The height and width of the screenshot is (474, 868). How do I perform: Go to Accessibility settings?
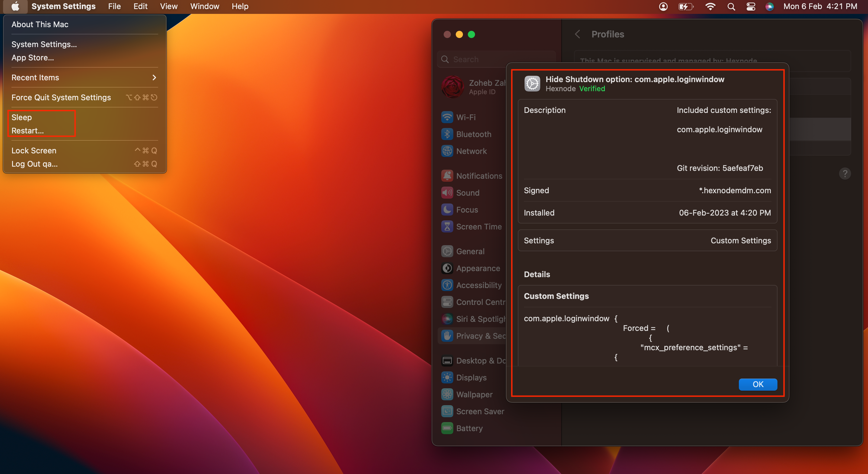pyautogui.click(x=472, y=285)
